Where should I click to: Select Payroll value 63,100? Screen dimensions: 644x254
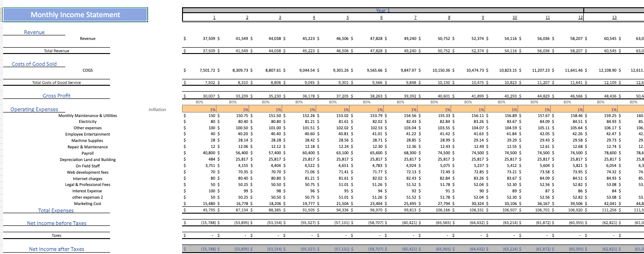pyautogui.click(x=344, y=153)
